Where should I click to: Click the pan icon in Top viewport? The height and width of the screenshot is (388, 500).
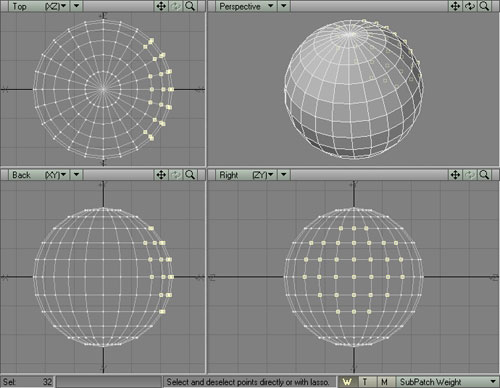161,6
